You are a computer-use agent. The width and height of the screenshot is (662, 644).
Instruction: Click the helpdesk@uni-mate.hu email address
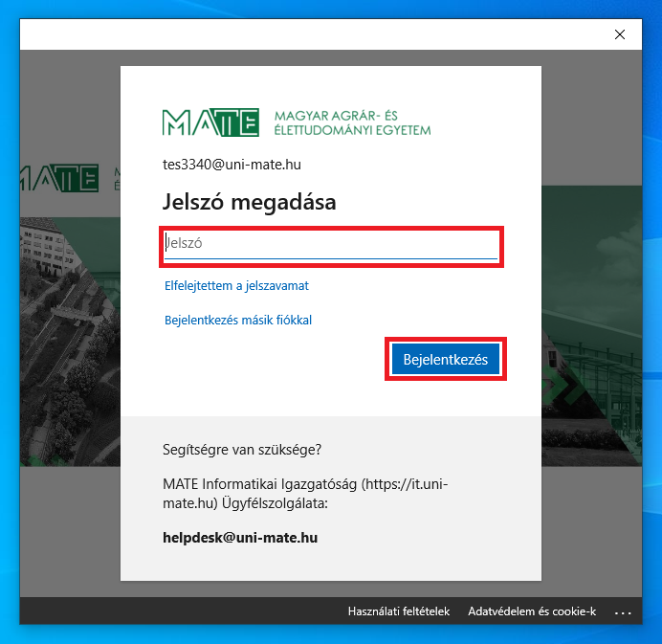[240, 538]
